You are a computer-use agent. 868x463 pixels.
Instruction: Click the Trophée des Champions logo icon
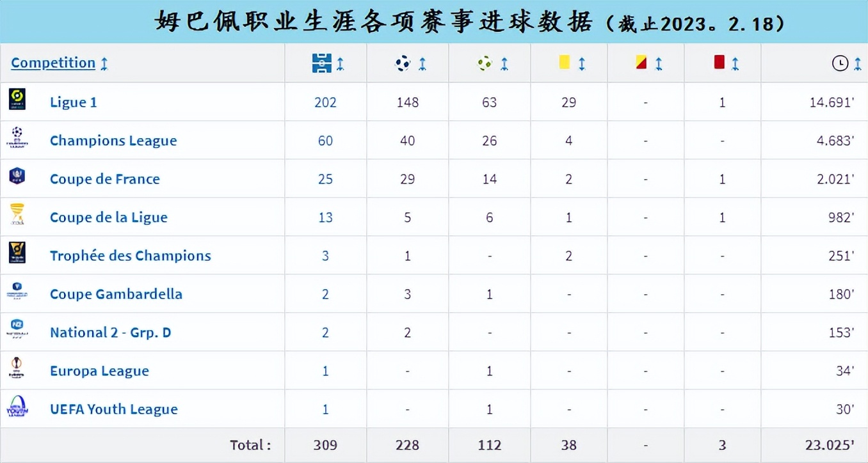click(x=17, y=253)
